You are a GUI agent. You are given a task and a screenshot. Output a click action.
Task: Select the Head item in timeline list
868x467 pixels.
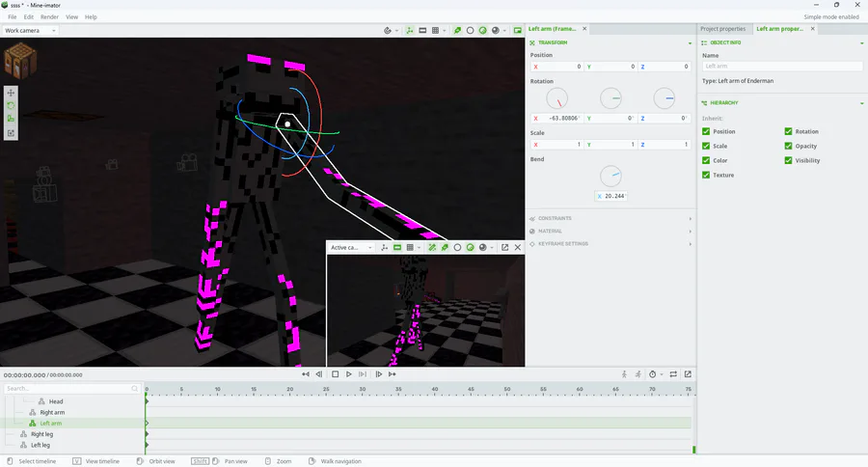point(56,401)
